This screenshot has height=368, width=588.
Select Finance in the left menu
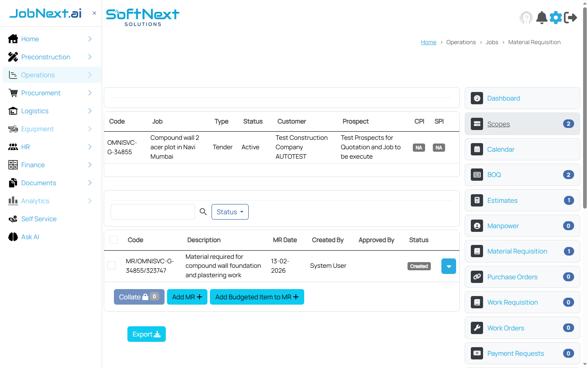click(32, 165)
